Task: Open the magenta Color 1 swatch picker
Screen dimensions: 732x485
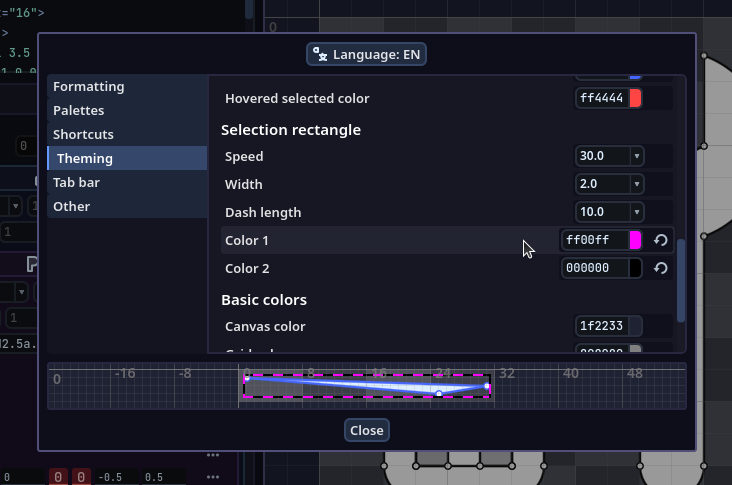Action: 635,240
